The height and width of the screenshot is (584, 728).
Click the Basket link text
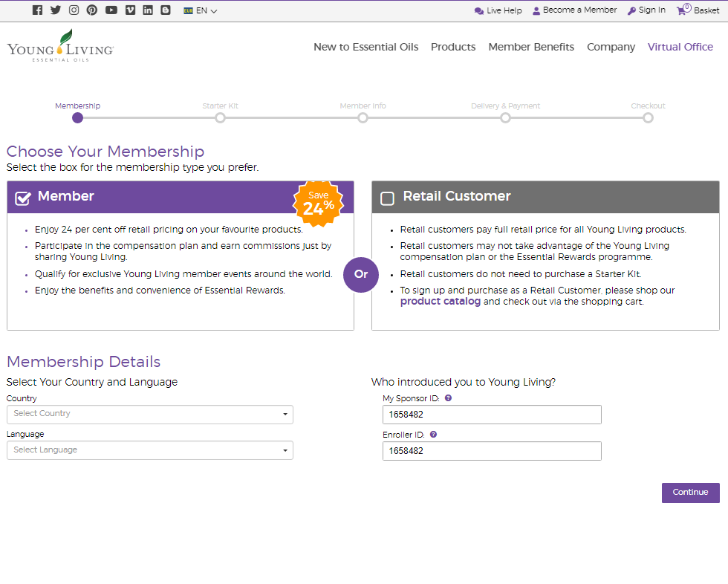[x=706, y=10]
